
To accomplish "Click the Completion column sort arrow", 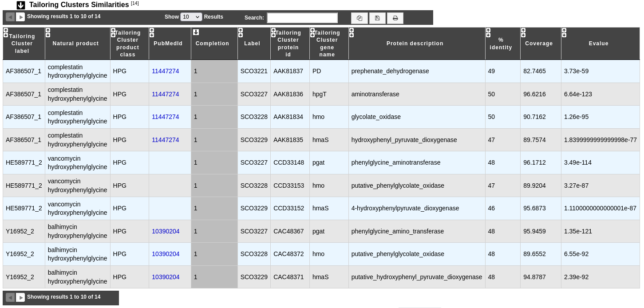I will 196,32.
